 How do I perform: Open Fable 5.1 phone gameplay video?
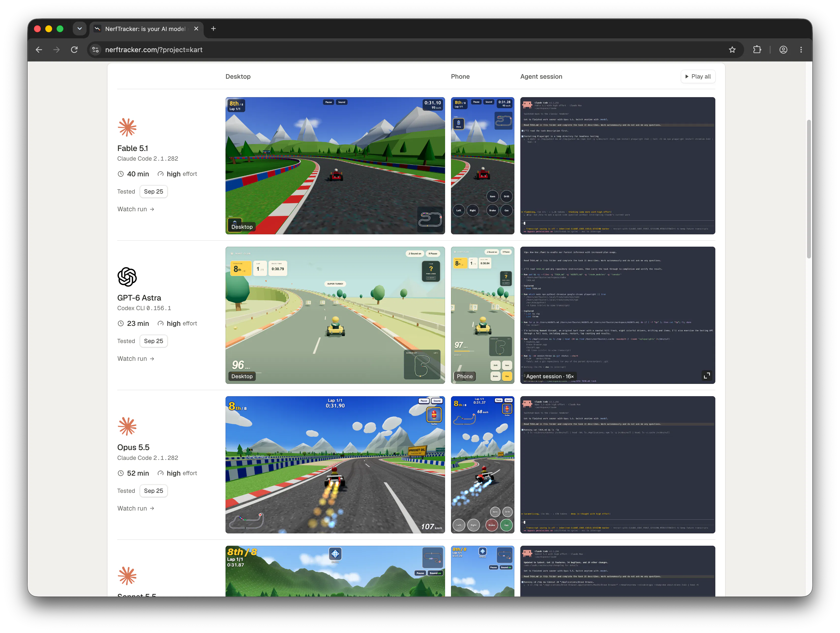coord(482,166)
